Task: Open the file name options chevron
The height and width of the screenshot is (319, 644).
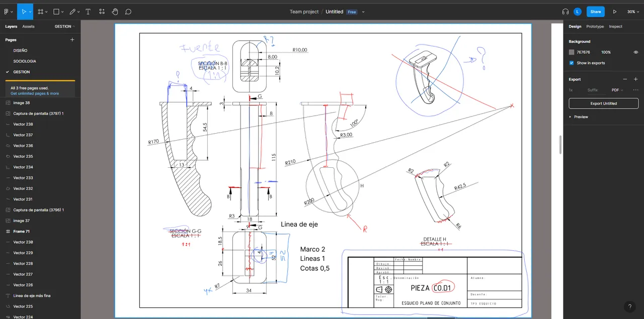Action: (363, 12)
